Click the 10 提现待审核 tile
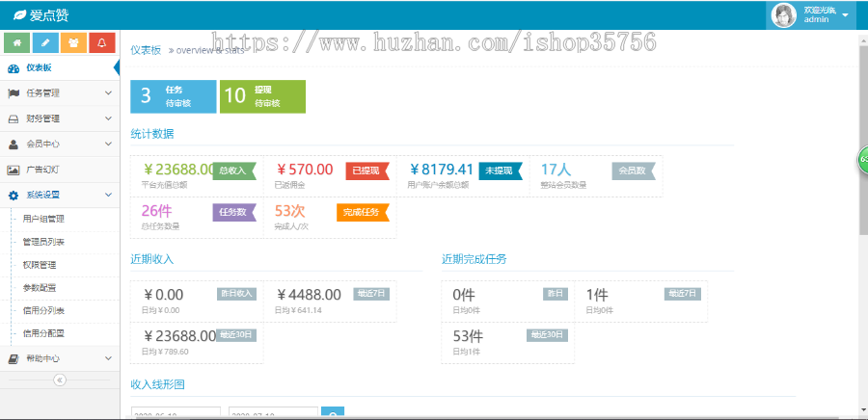Screen dimensions: 868x420 [262, 96]
